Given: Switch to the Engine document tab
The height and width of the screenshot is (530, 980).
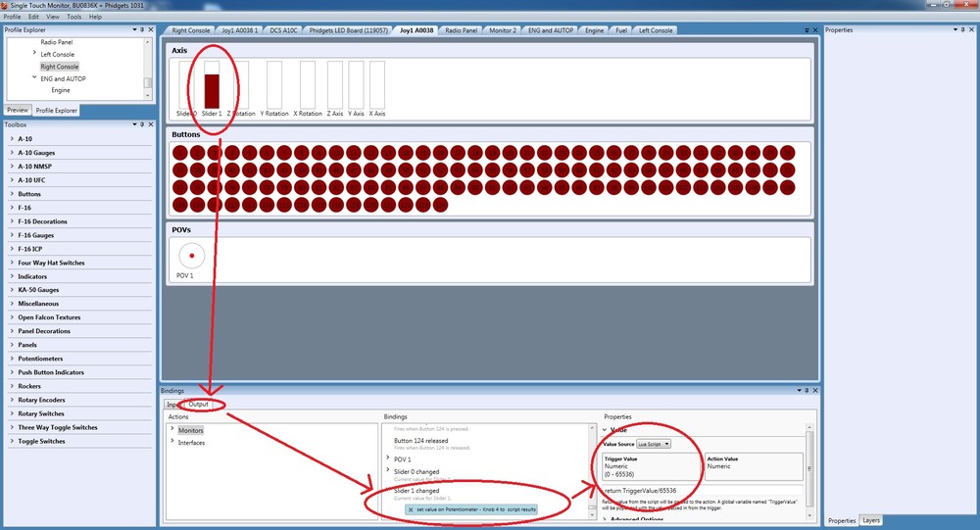Looking at the screenshot, I should [x=595, y=30].
